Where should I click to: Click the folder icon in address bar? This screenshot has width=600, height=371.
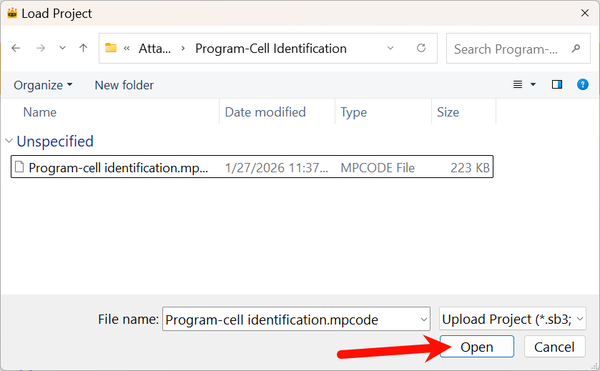coord(111,48)
